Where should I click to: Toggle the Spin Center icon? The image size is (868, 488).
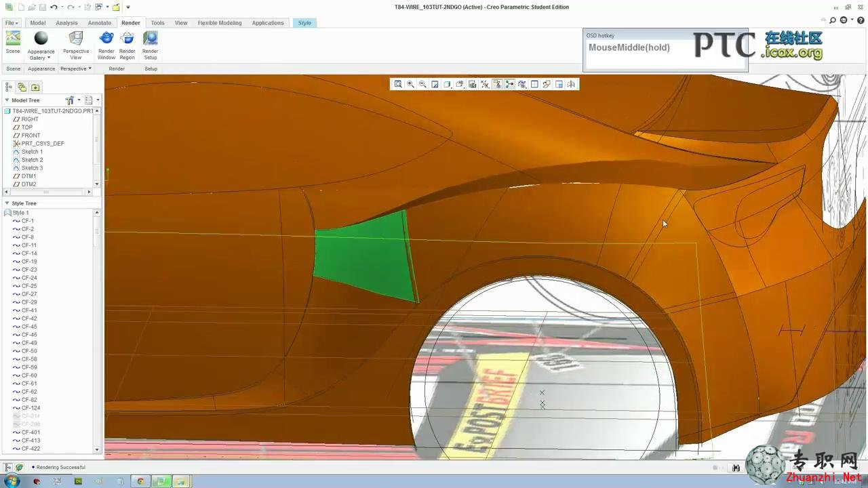click(x=509, y=84)
